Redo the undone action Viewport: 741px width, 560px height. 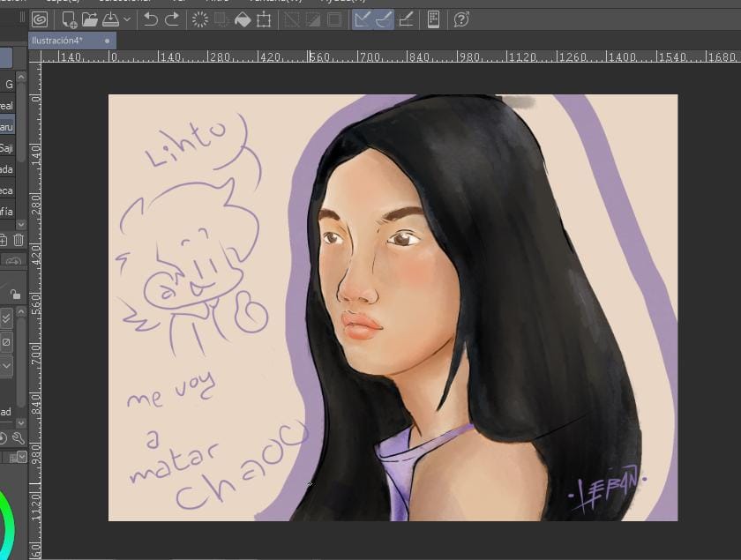171,20
